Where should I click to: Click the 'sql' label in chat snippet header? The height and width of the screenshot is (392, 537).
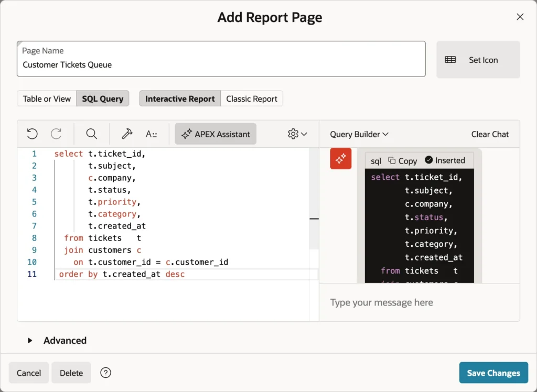point(375,161)
